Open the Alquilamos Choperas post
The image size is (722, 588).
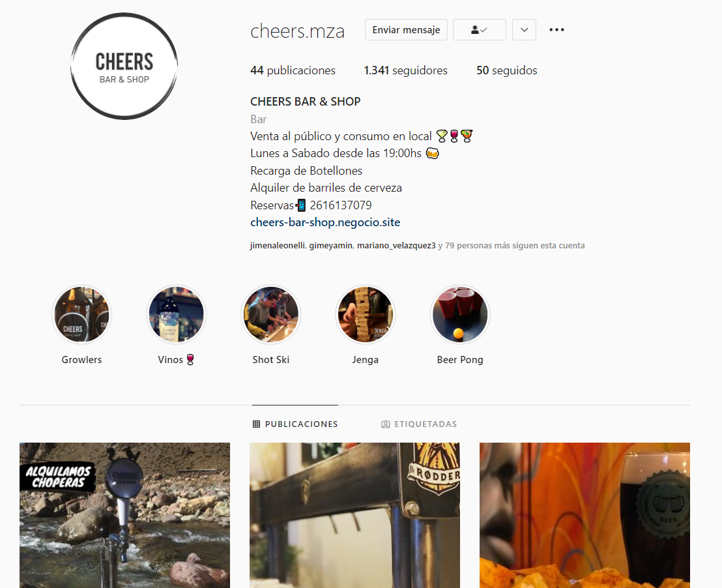(124, 515)
